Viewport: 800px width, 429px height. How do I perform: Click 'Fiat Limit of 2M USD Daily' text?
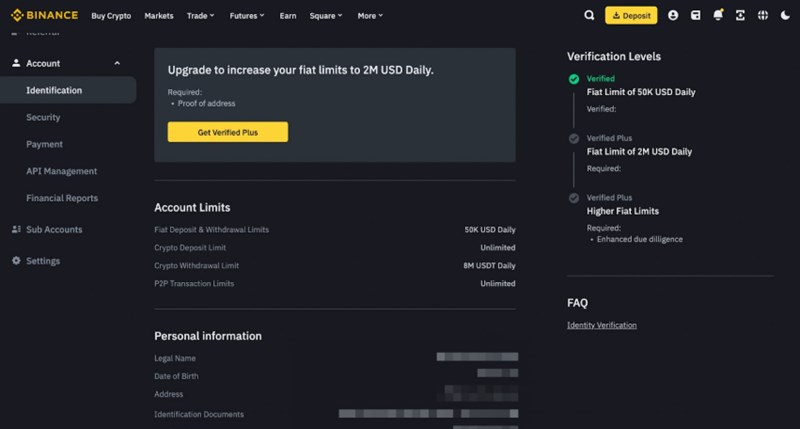(x=639, y=152)
